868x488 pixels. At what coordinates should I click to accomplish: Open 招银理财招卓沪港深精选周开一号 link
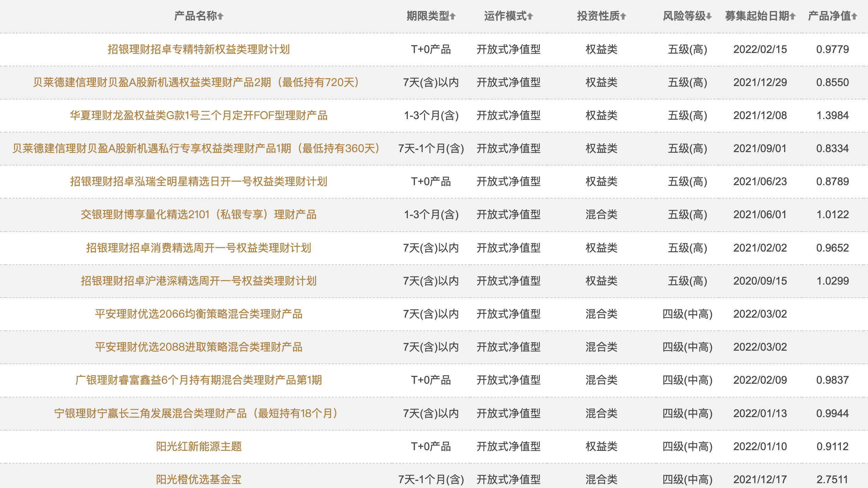(x=199, y=281)
